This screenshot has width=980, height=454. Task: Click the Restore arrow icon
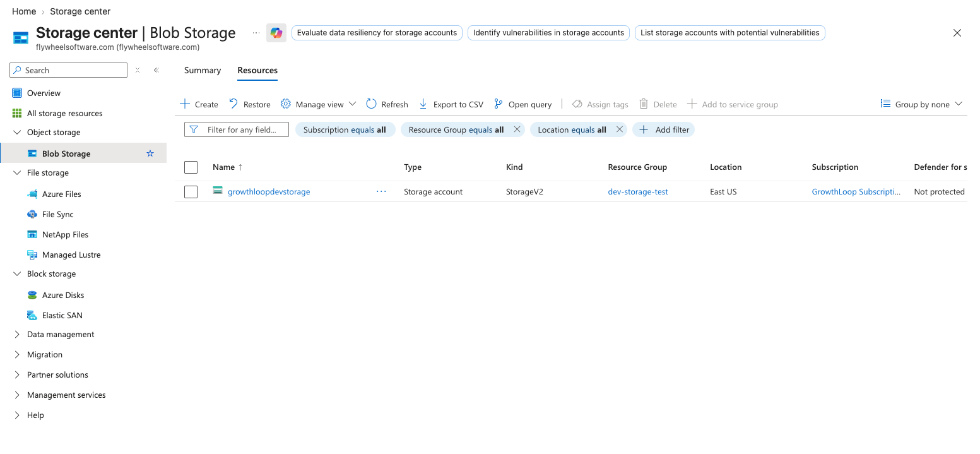tap(233, 104)
